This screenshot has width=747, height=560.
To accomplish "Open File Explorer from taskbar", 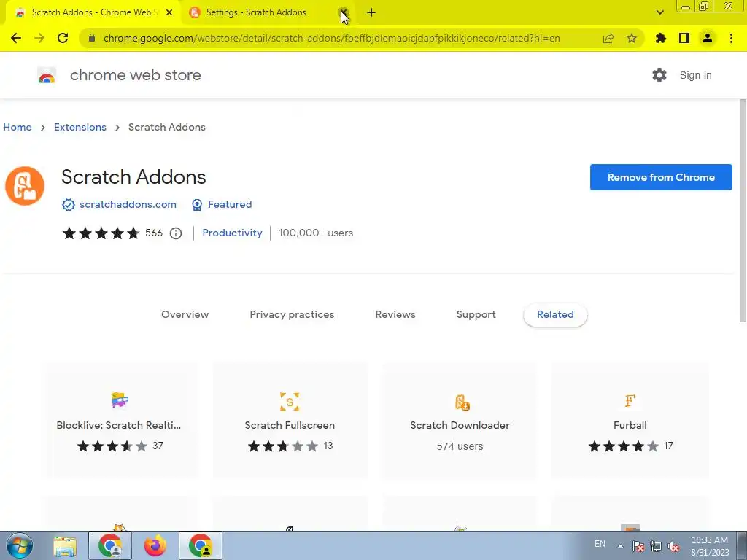I will [x=65, y=545].
